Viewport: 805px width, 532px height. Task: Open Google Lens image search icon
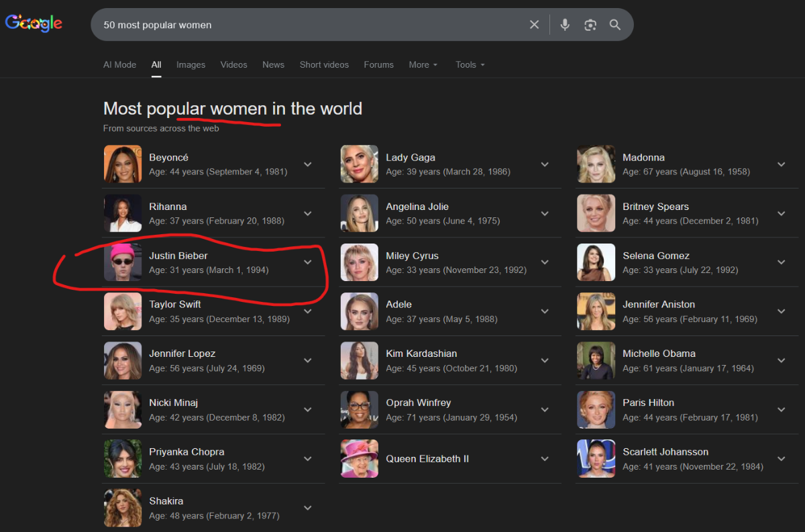tap(590, 25)
